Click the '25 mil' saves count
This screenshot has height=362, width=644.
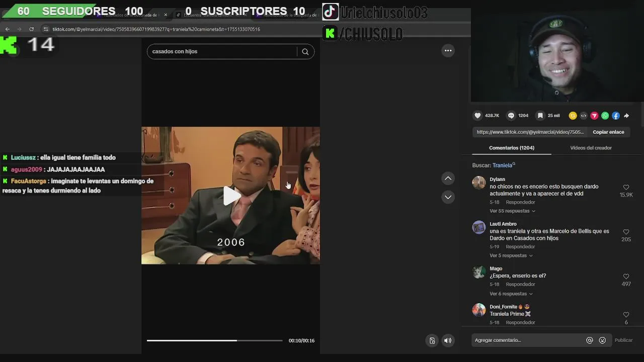(553, 116)
